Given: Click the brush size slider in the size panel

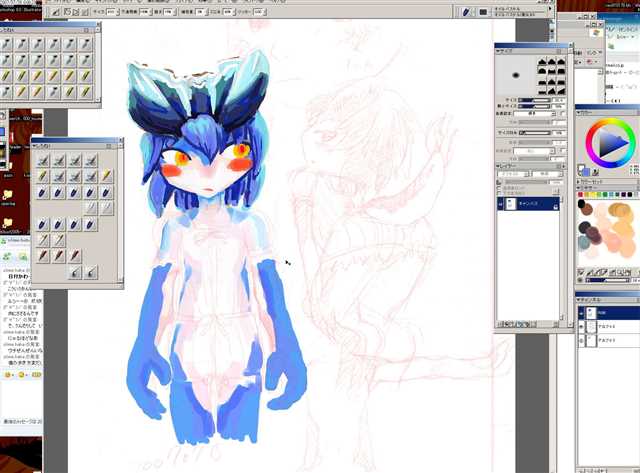Looking at the screenshot, I should click(x=532, y=101).
